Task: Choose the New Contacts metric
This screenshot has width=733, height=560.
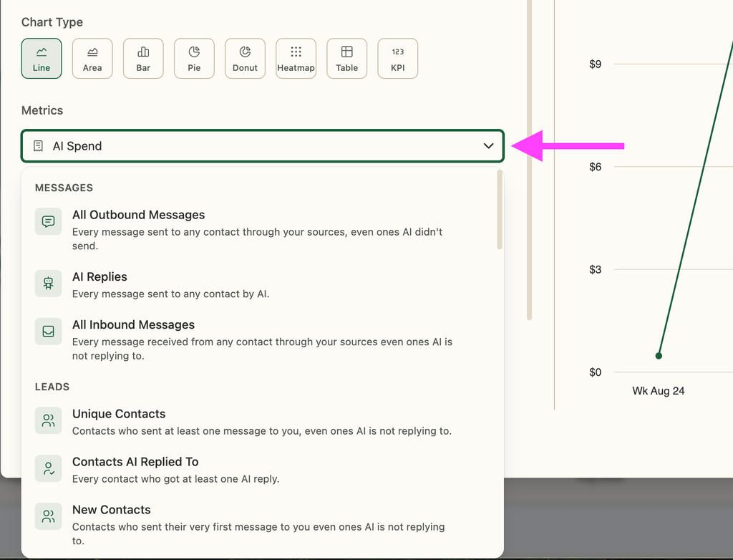Action: click(263, 524)
